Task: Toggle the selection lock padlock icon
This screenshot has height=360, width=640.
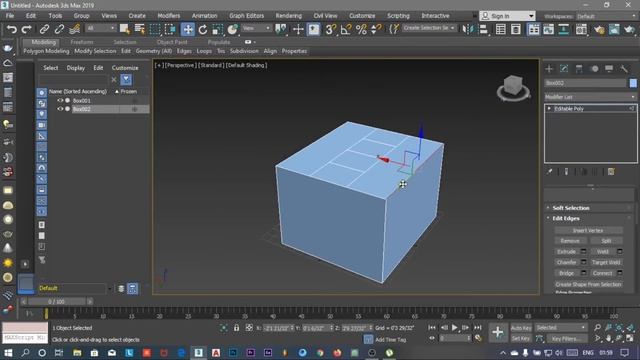Action: 236,328
